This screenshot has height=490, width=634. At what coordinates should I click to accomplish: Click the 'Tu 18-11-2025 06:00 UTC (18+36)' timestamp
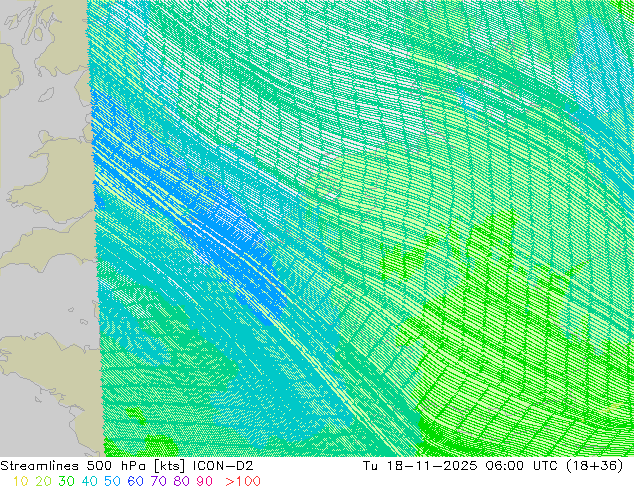coord(493,466)
